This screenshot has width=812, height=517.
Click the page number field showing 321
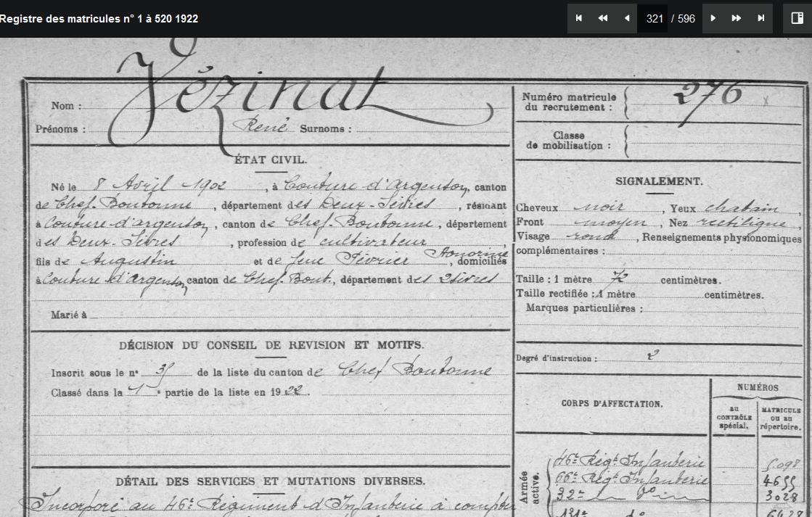(654, 19)
